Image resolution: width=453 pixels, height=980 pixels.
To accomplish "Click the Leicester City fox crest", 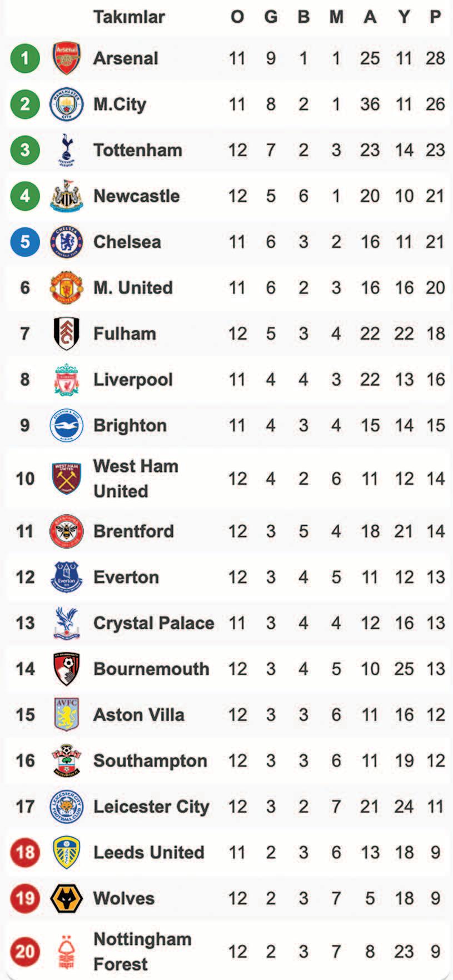I will tap(67, 807).
